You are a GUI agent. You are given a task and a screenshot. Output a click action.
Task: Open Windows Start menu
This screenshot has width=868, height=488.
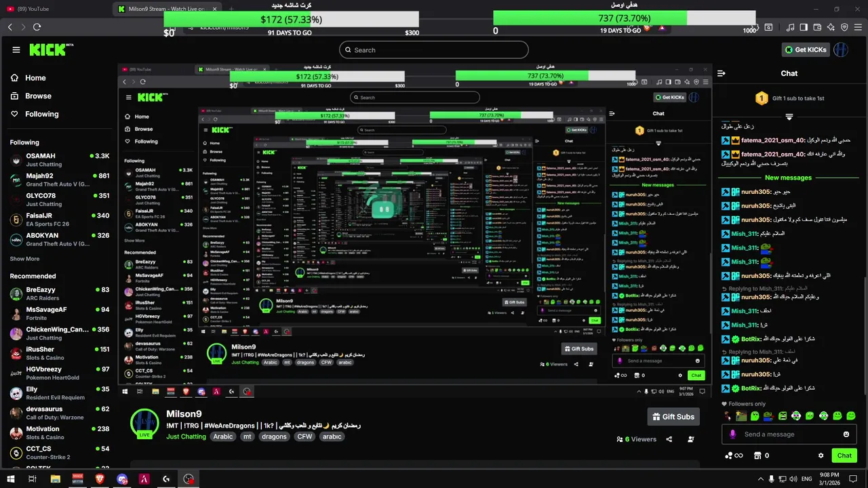pos(10,479)
